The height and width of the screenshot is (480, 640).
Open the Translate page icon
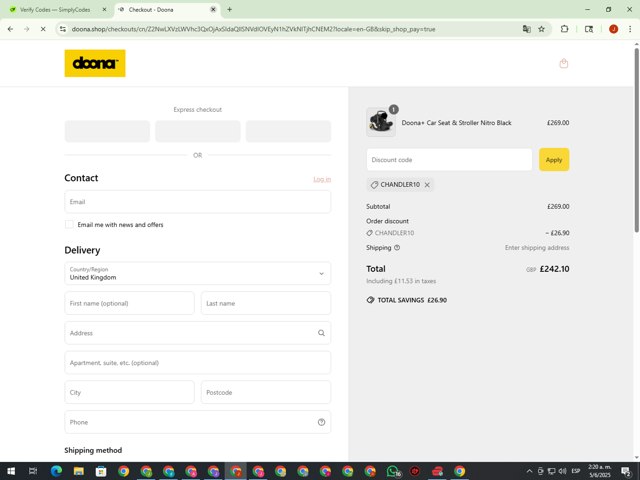pos(527,29)
